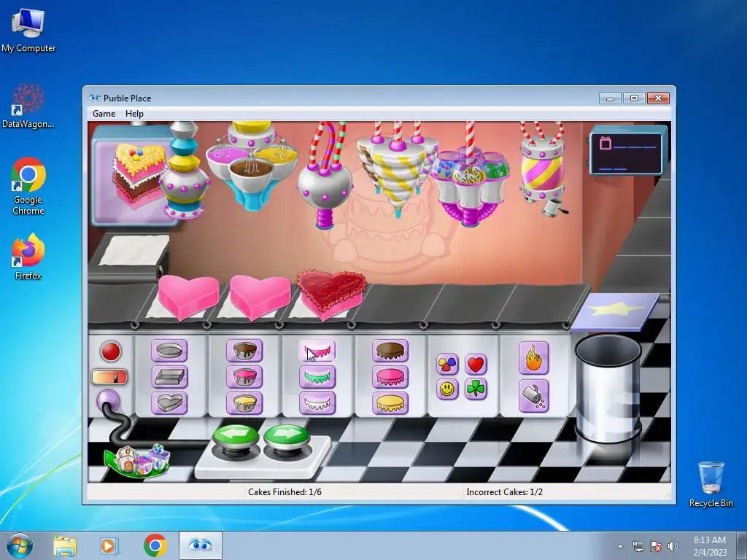Add the smiley face decoration

(x=447, y=389)
